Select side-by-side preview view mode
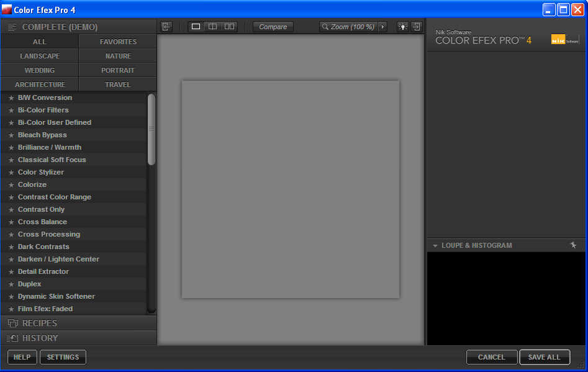 (x=229, y=27)
